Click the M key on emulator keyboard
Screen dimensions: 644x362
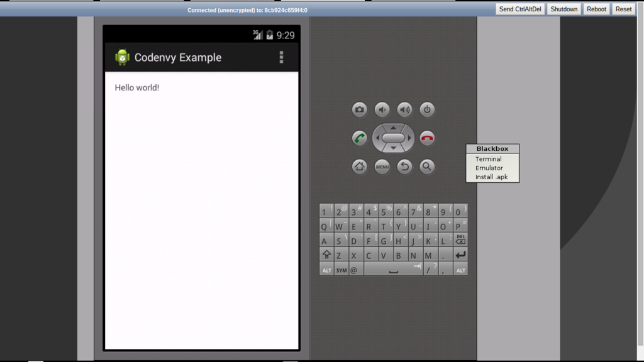click(430, 255)
